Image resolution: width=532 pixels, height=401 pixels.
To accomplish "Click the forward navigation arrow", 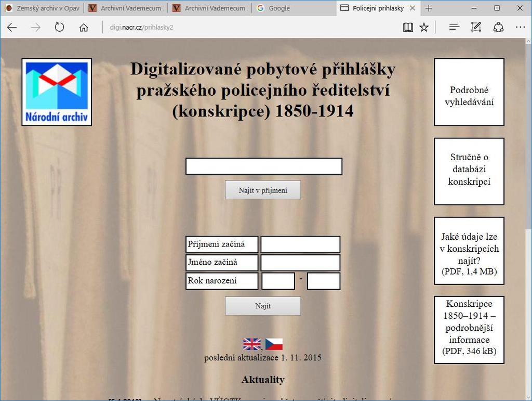I will 36,27.
